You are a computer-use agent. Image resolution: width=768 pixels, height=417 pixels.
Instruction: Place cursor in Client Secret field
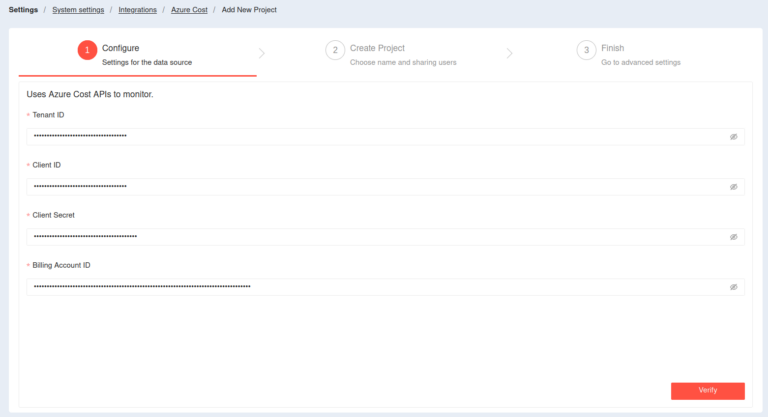pos(370,237)
